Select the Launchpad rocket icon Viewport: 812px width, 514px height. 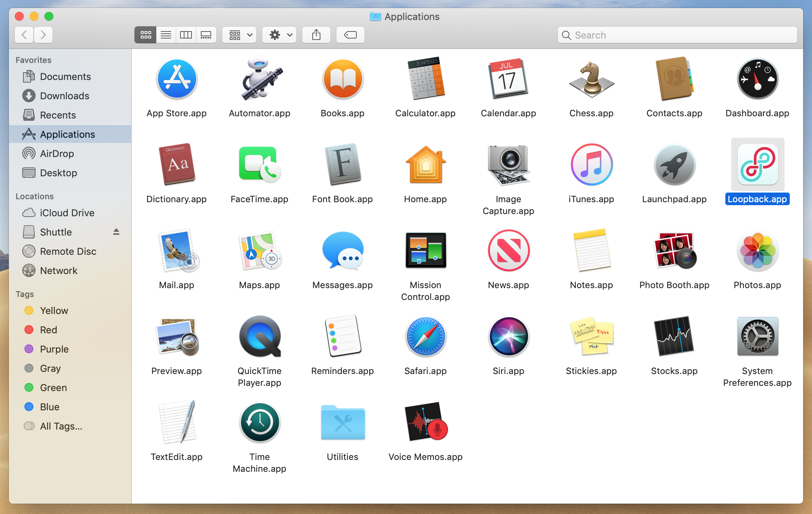pos(675,164)
